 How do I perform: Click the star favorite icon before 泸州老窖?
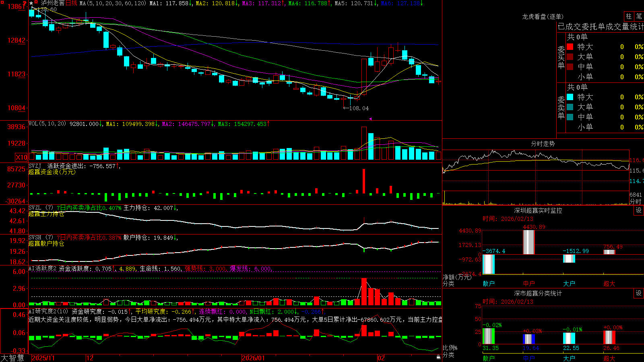coord(31,3)
